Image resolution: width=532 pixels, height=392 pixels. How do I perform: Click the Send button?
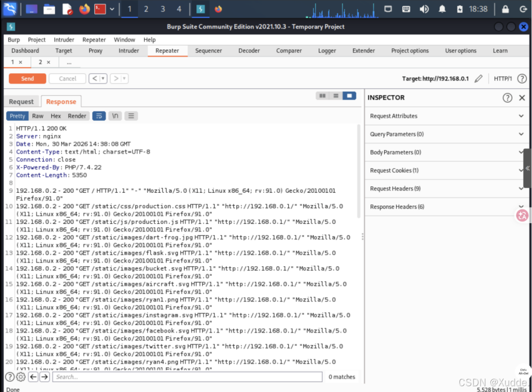coord(27,78)
